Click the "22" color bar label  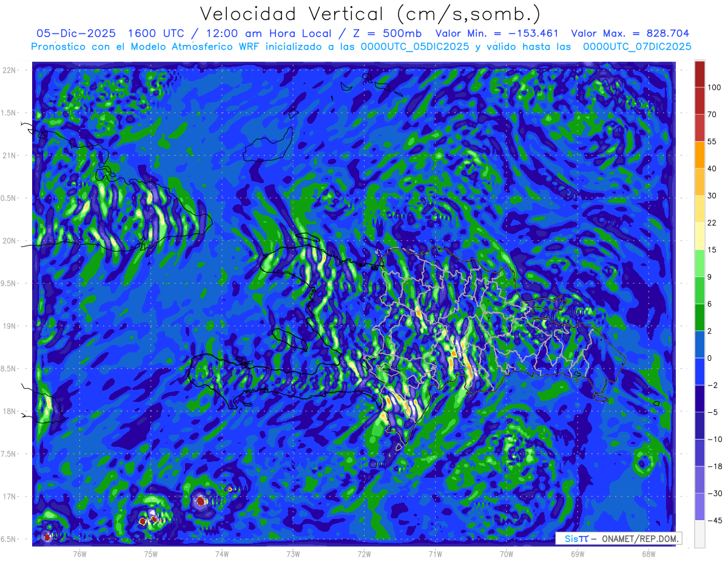(712, 222)
